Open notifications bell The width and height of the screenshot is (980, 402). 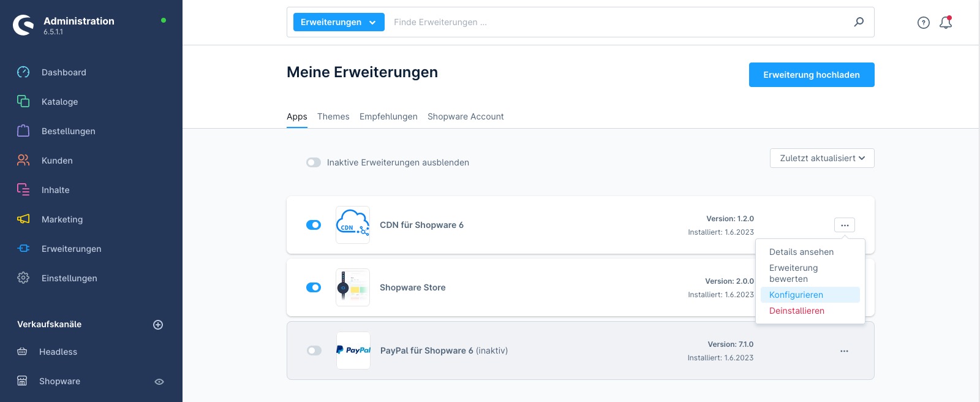(946, 23)
